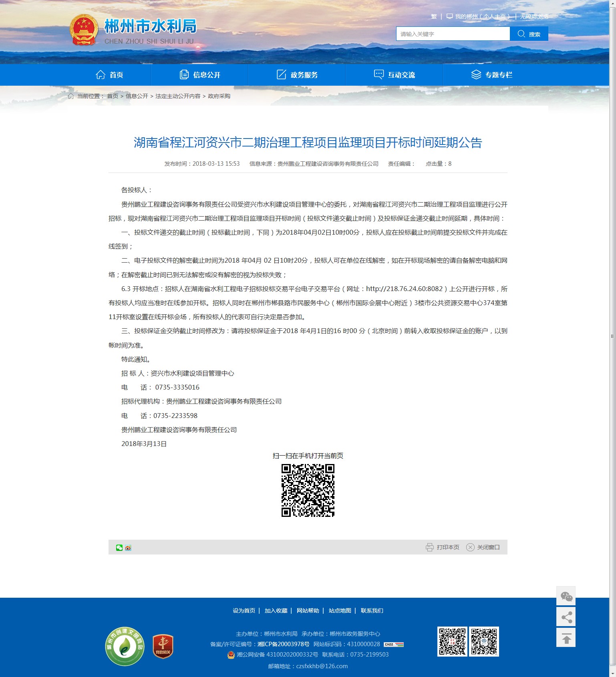The image size is (616, 677).
Task: Go to 信息公开 in the breadcrumb trail
Action: (137, 96)
